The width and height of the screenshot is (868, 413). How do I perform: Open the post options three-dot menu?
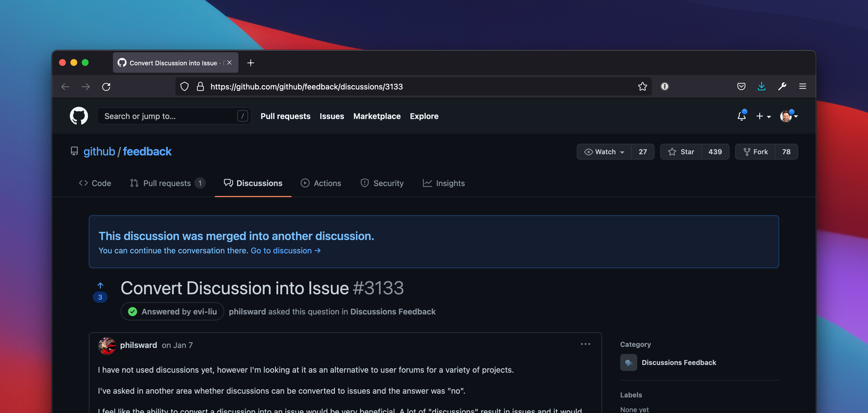(x=585, y=344)
